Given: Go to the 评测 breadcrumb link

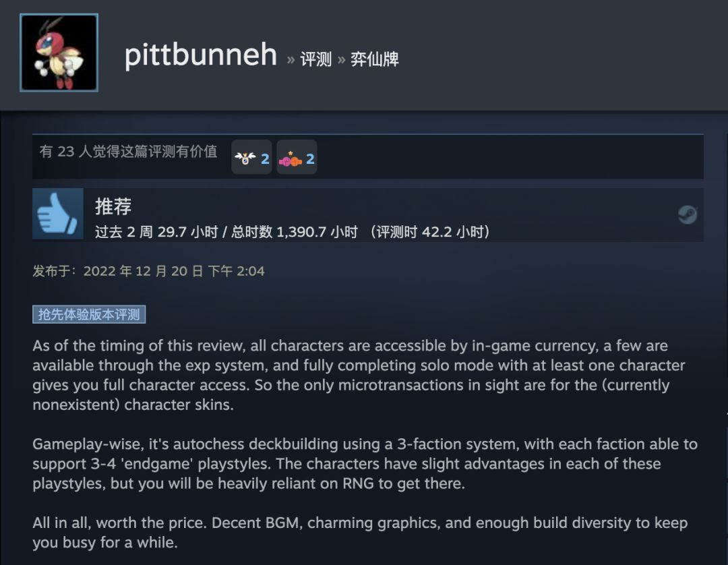Looking at the screenshot, I should pyautogui.click(x=316, y=59).
